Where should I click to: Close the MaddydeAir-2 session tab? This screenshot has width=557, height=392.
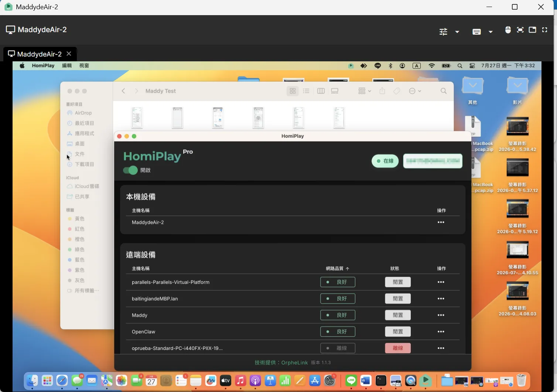pyautogui.click(x=69, y=54)
